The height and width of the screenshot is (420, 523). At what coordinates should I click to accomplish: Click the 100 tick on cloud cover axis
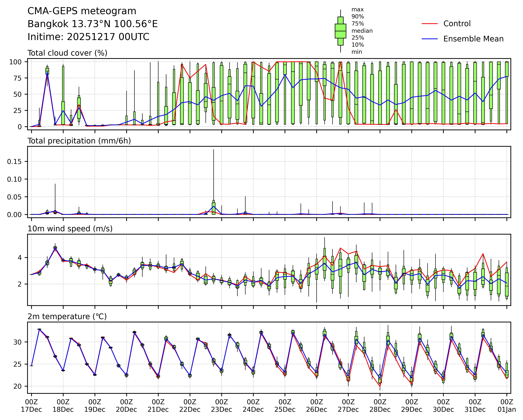pyautogui.click(x=16, y=62)
